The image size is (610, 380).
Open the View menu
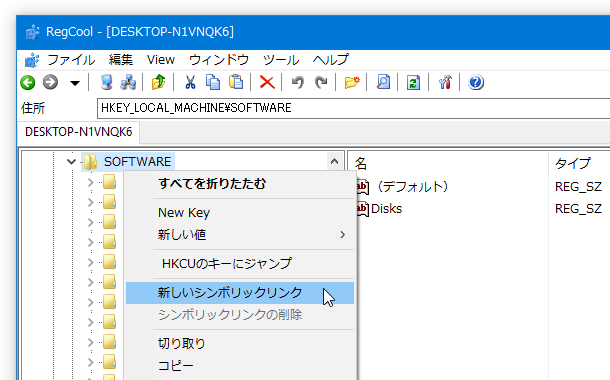point(161,60)
